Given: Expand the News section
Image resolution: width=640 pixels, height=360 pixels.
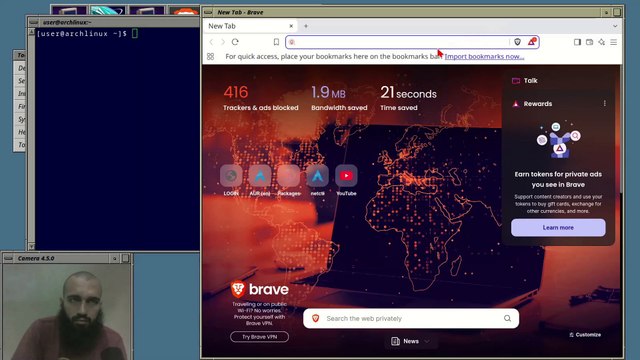Looking at the screenshot, I should [411, 341].
